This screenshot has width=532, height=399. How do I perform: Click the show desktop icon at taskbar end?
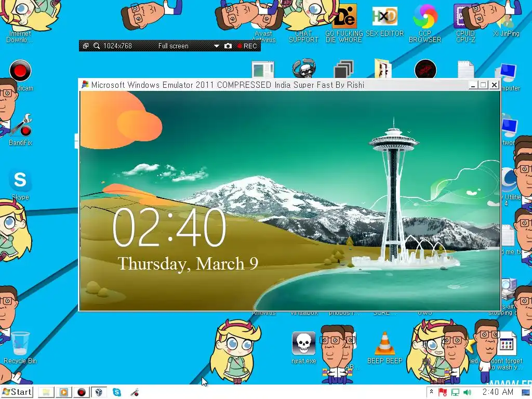coord(526,393)
